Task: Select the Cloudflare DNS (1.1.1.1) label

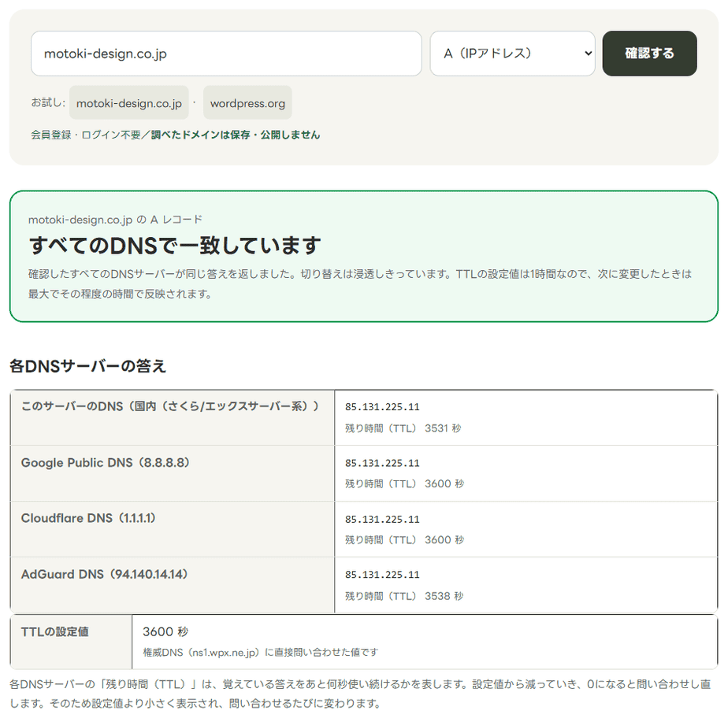Action: [x=88, y=518]
